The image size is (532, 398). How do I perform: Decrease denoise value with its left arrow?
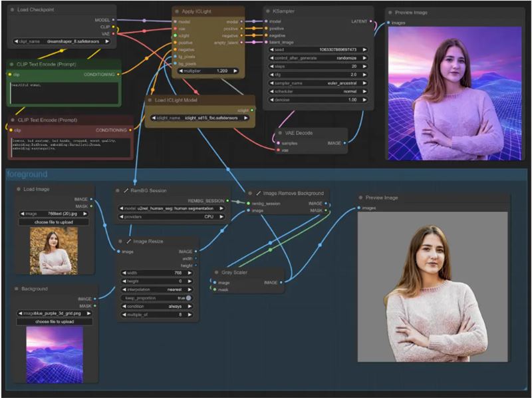point(272,100)
